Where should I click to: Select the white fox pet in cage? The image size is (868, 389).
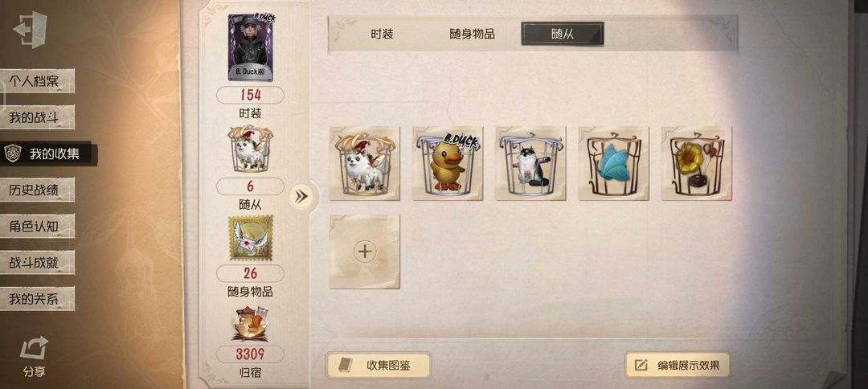364,163
